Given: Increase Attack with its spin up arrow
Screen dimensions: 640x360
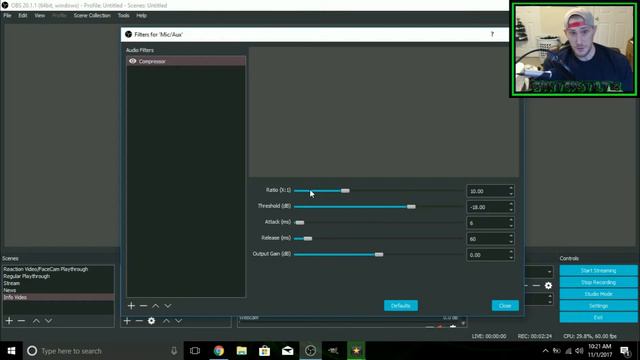Looking at the screenshot, I should pos(511,220).
